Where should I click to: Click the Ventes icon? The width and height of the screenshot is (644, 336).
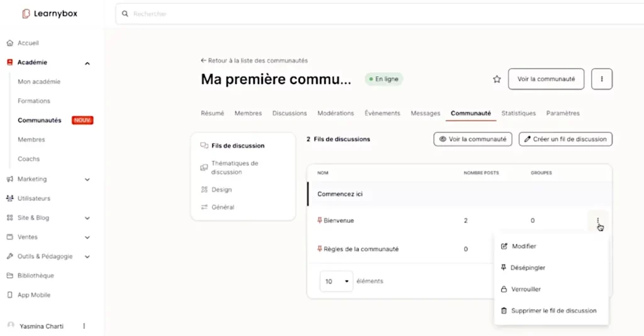pyautogui.click(x=10, y=237)
